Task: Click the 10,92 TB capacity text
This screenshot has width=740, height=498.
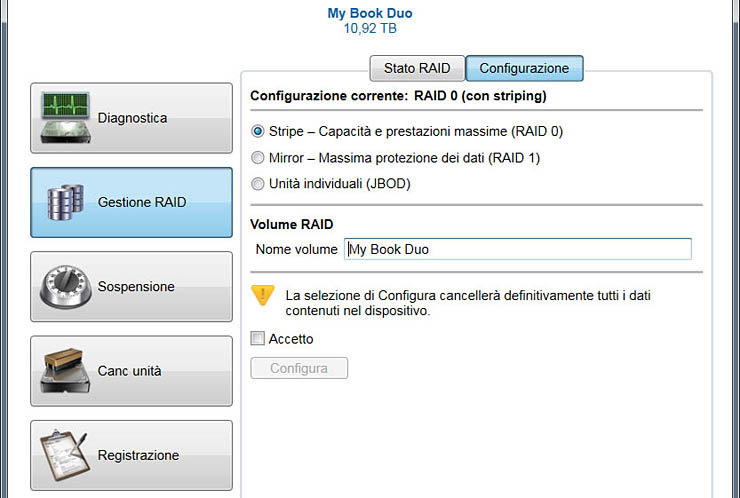Action: coord(370,29)
